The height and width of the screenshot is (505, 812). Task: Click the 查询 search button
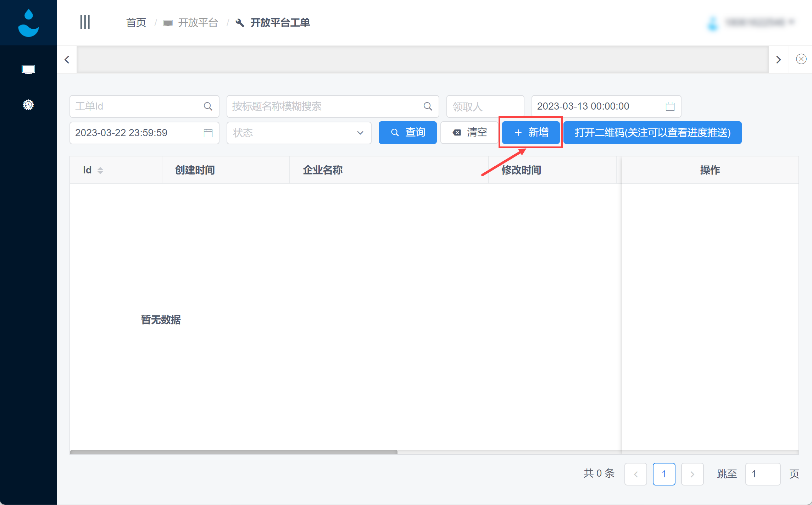(x=407, y=133)
